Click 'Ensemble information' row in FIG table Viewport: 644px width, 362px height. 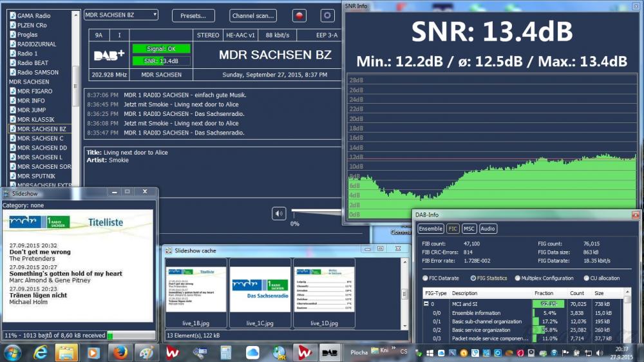click(524, 313)
